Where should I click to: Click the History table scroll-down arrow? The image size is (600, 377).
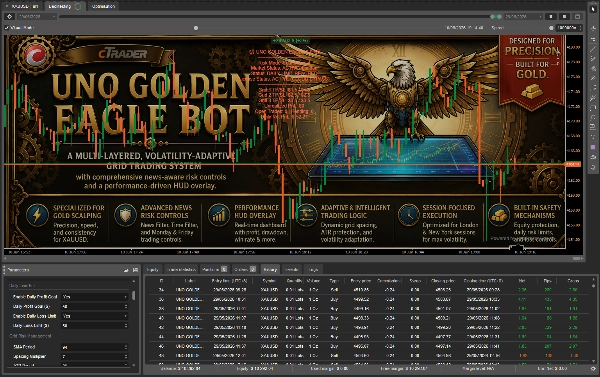593,361
